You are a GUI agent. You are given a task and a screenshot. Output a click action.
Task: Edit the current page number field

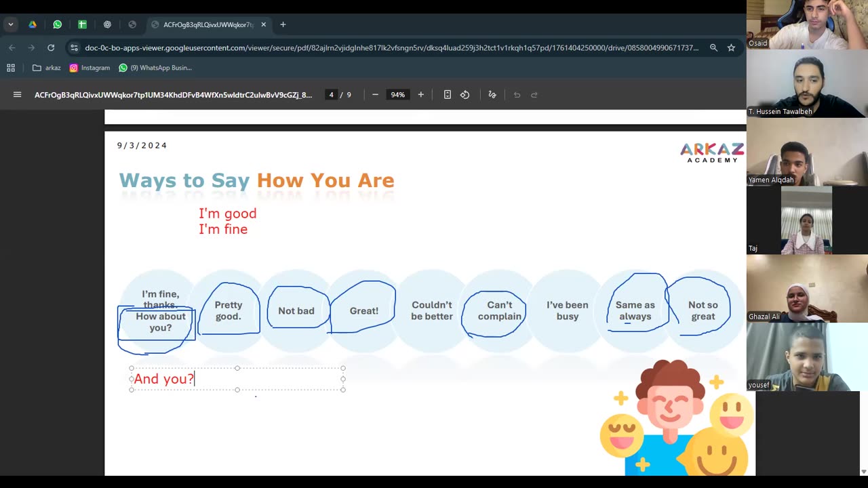point(331,95)
